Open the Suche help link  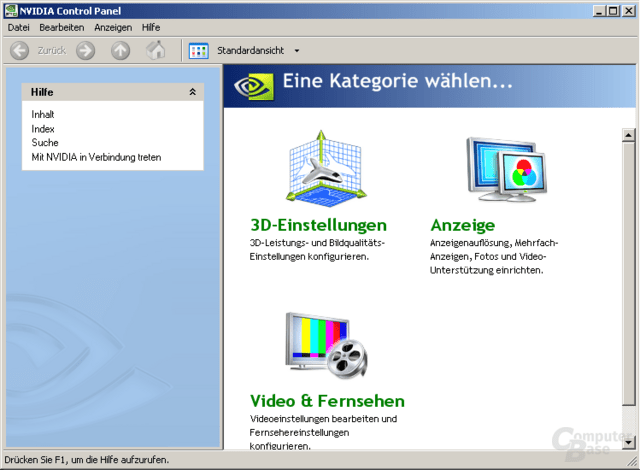[x=45, y=143]
